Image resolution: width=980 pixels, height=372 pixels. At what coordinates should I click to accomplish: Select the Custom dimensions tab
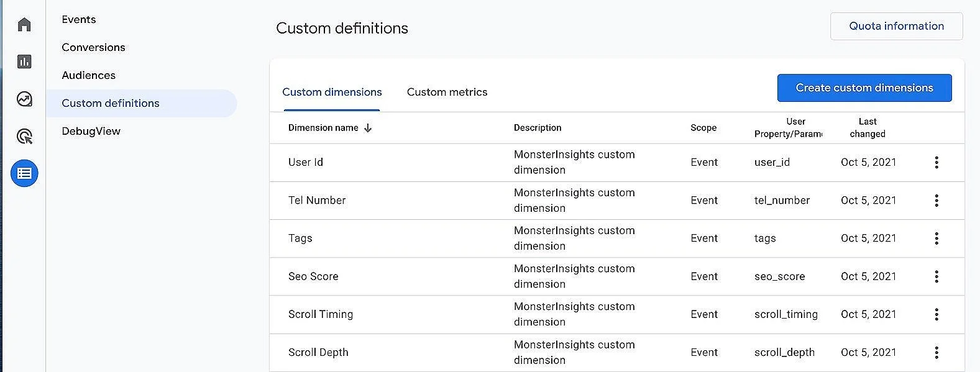tap(332, 92)
